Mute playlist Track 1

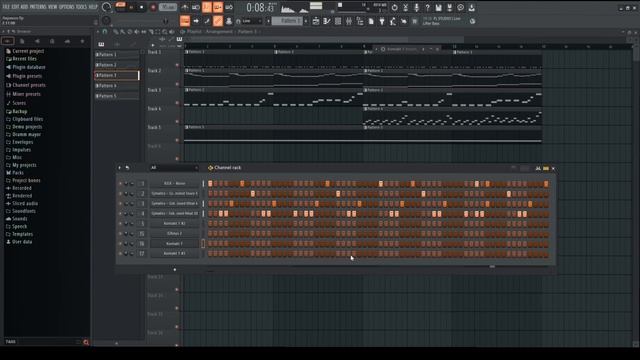[177, 65]
